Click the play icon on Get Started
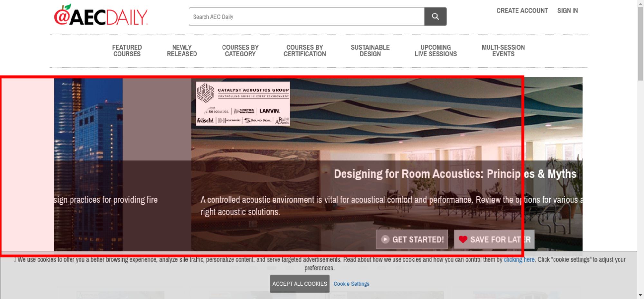 [385, 239]
